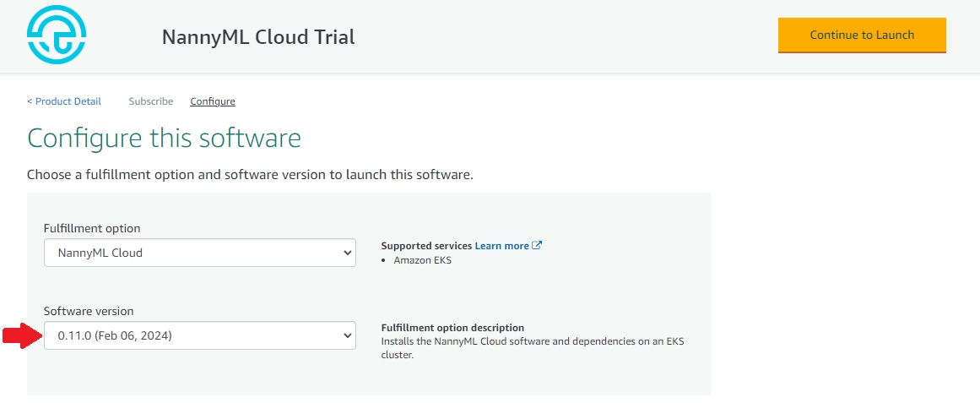Screen dimensions: 980x403
Task: Click the Fulfillment option field label
Action: (92, 228)
